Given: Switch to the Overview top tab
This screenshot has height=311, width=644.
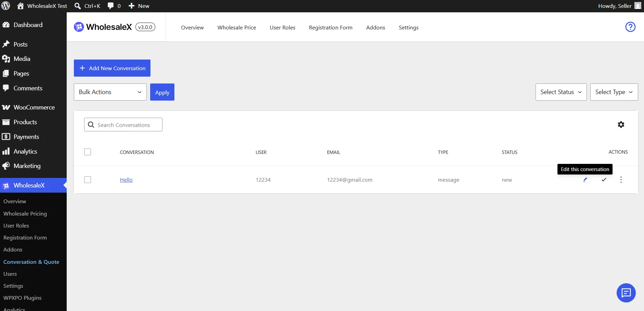Looking at the screenshot, I should [192, 27].
